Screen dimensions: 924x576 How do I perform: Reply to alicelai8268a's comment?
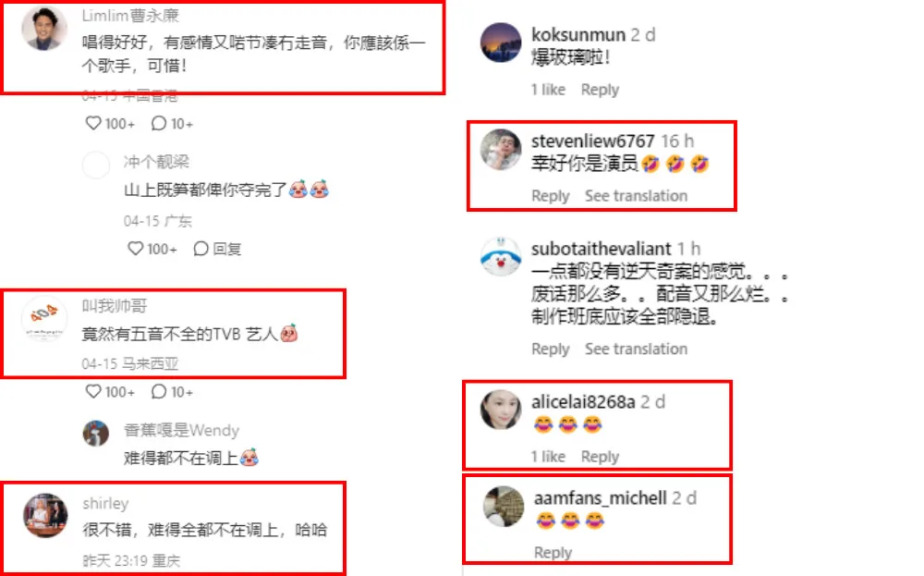pyautogui.click(x=600, y=457)
